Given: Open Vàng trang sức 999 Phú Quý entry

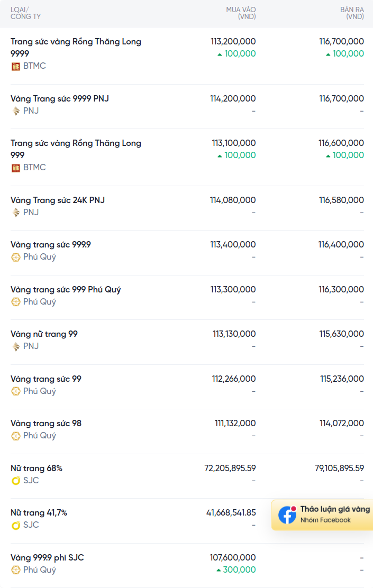Looking at the screenshot, I should coord(187,297).
